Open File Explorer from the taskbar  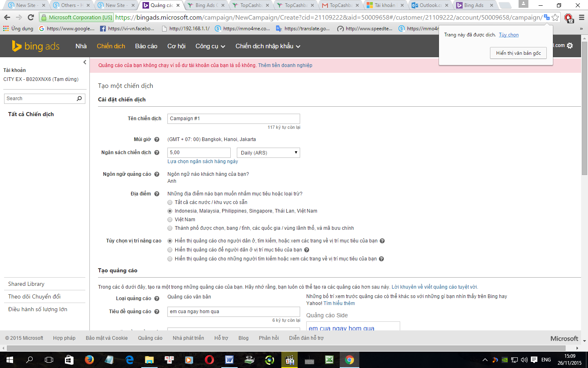pyautogui.click(x=149, y=360)
